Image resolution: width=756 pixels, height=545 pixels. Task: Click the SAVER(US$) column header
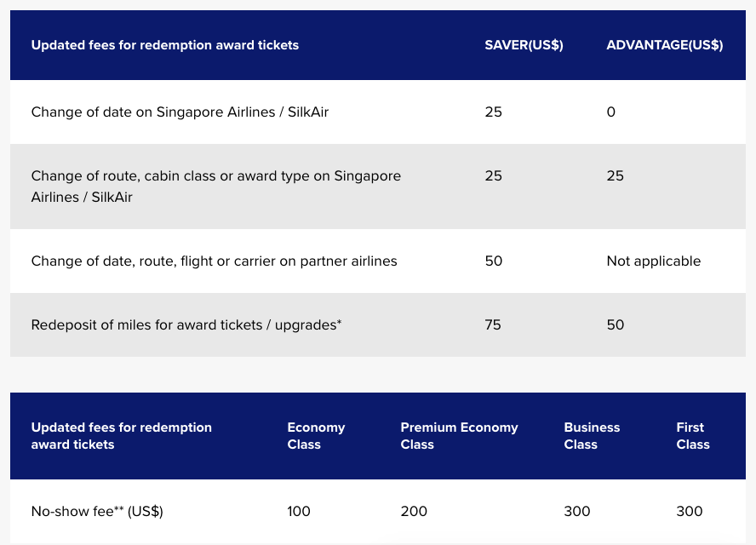(x=524, y=45)
